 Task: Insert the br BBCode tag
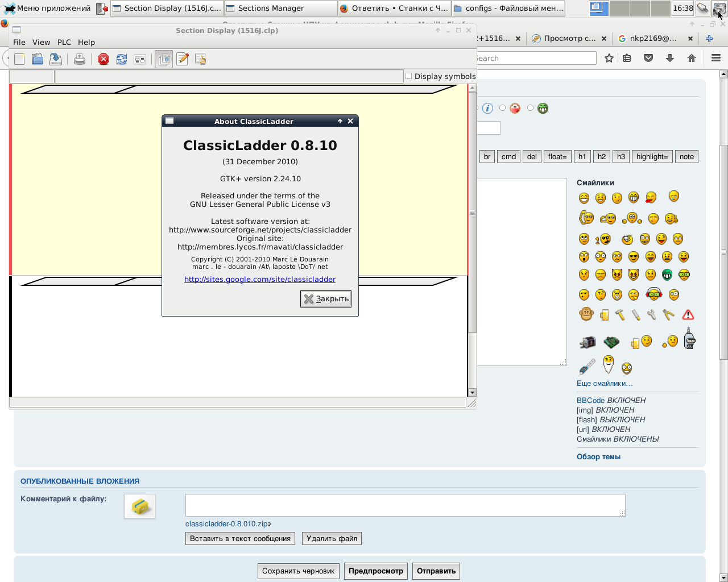(487, 157)
